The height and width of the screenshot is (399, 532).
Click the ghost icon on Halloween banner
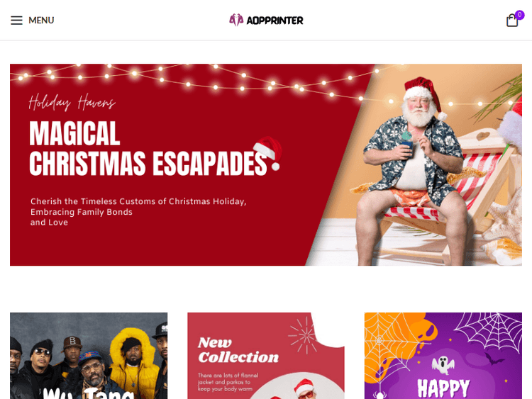[x=443, y=365]
